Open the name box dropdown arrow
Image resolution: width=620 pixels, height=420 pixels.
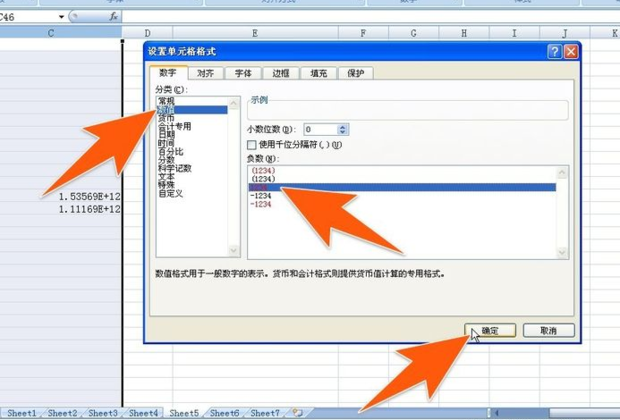pos(61,17)
